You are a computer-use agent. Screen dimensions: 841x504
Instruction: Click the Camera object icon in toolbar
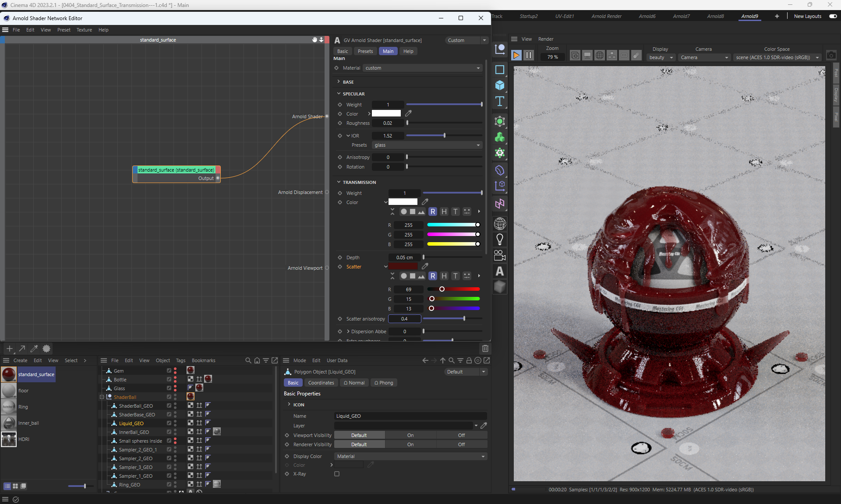(500, 255)
